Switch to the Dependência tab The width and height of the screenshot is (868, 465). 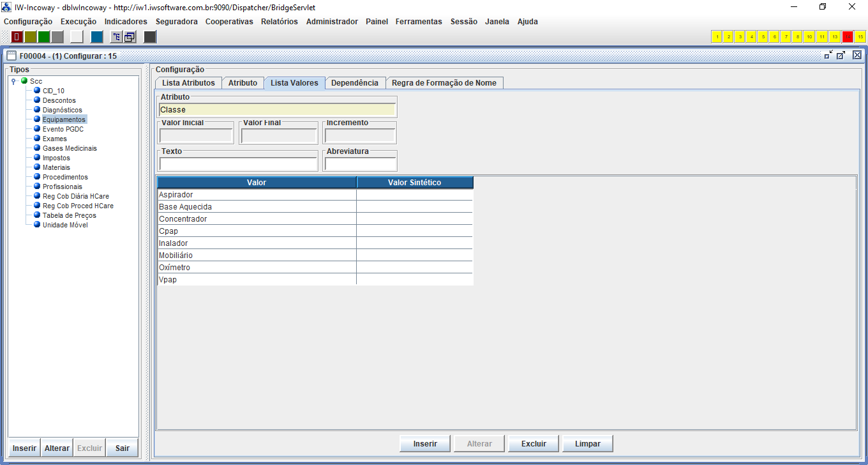355,83
